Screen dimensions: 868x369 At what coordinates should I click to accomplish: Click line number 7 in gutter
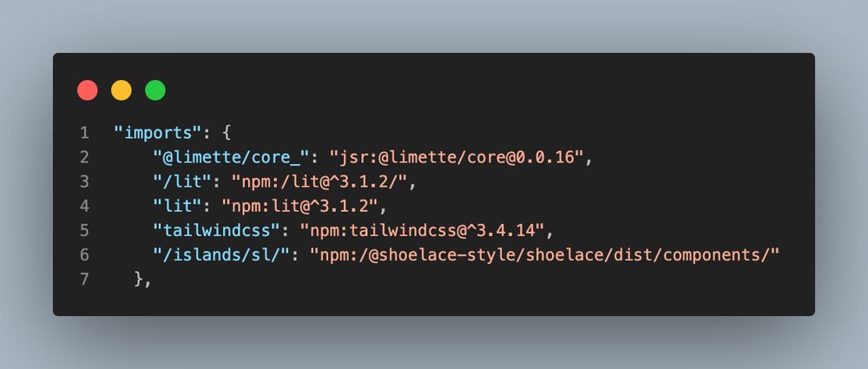click(84, 280)
